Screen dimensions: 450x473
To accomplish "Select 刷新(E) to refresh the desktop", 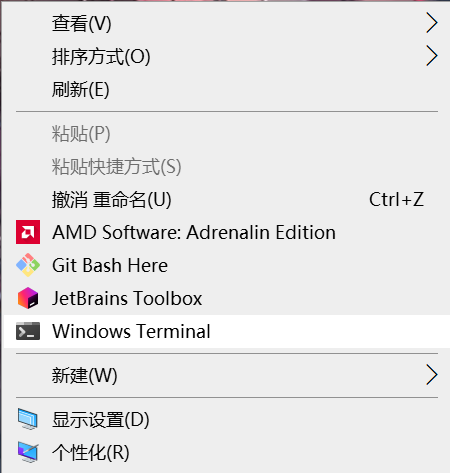I will (227, 89).
